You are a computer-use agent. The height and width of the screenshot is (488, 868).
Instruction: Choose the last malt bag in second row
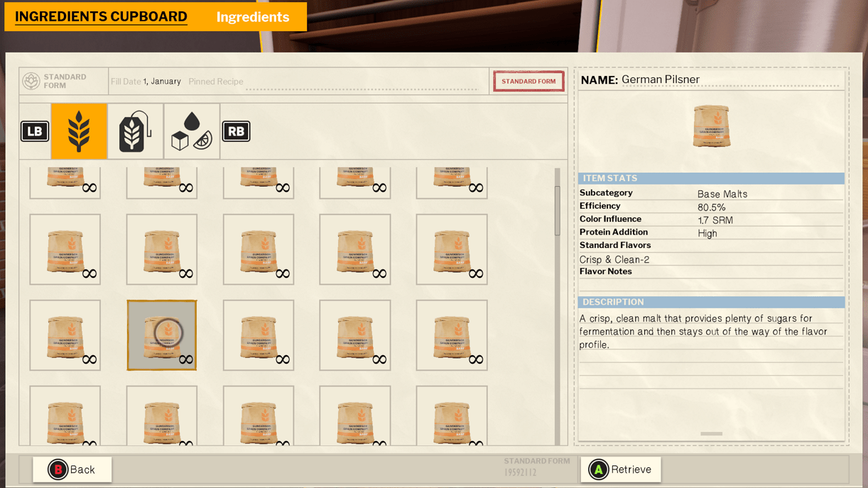(x=452, y=249)
